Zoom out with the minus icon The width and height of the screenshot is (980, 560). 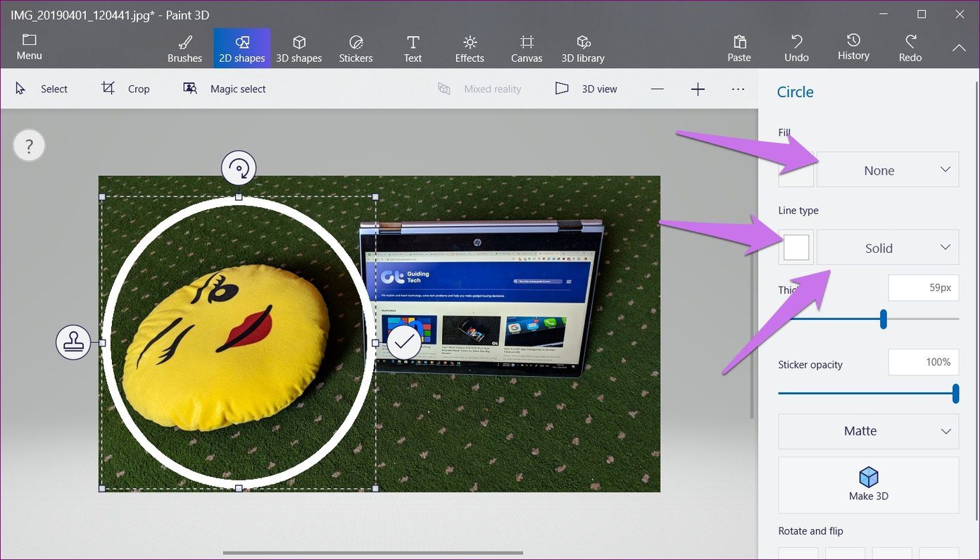(657, 89)
